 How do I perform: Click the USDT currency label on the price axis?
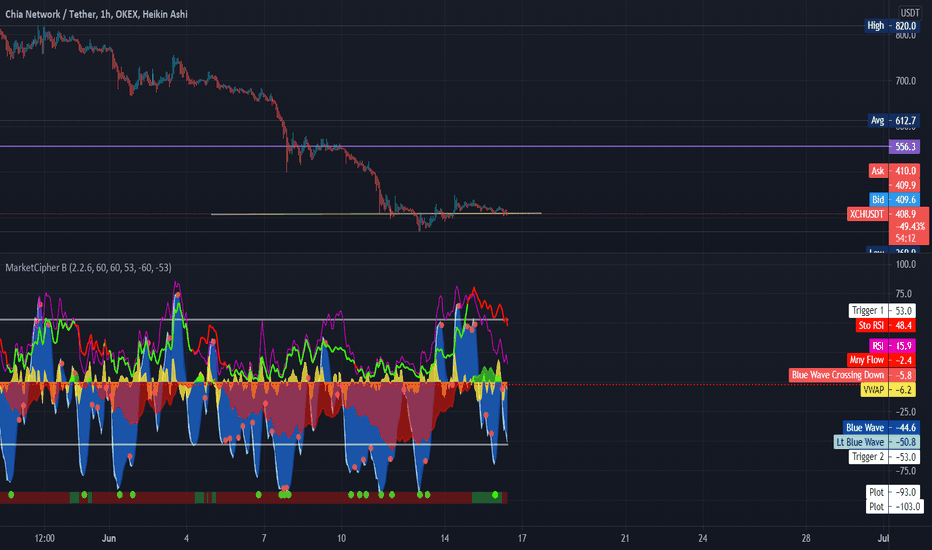pyautogui.click(x=909, y=12)
